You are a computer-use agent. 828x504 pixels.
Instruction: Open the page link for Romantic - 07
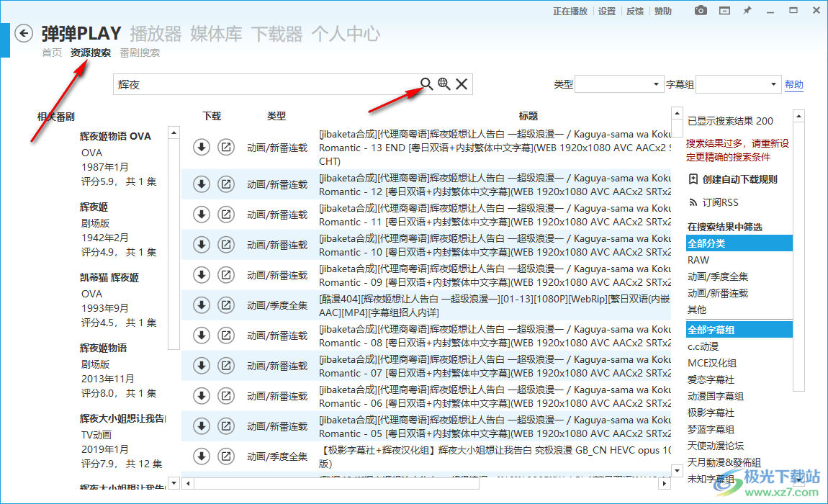226,366
